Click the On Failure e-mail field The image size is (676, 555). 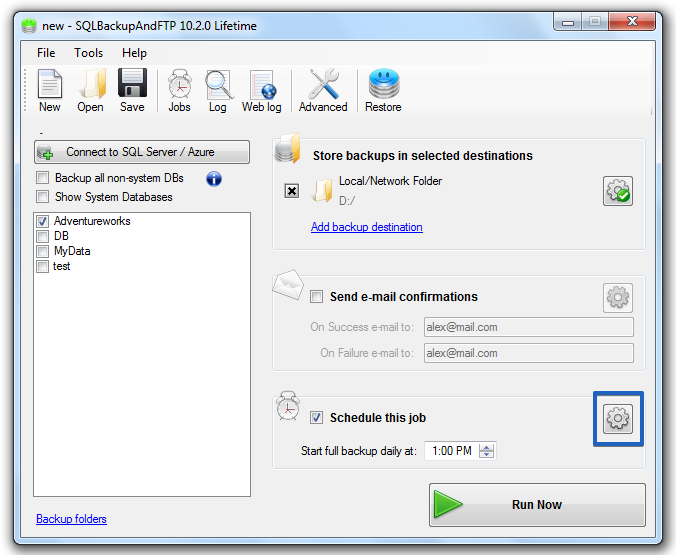529,353
